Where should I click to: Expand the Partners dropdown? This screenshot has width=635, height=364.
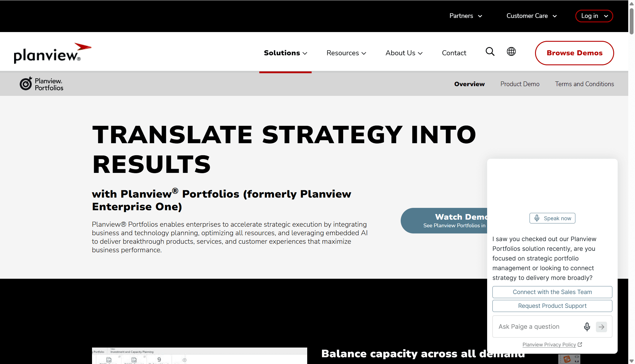(x=466, y=16)
